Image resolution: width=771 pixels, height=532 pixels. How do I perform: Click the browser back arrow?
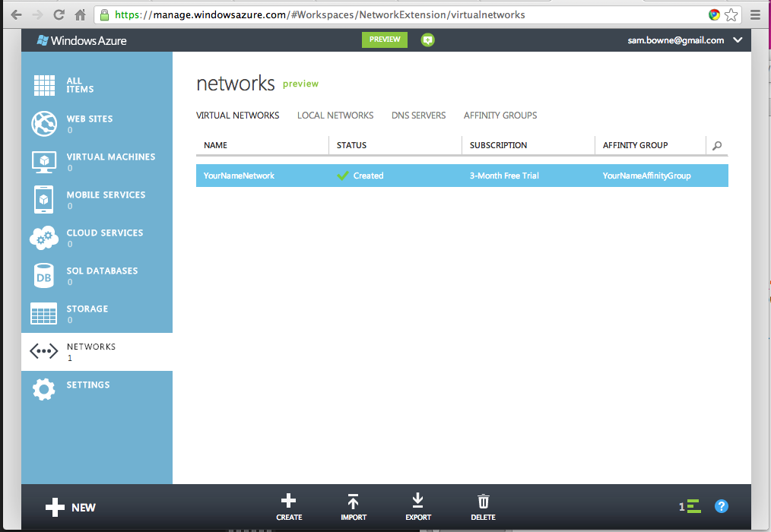pos(16,14)
